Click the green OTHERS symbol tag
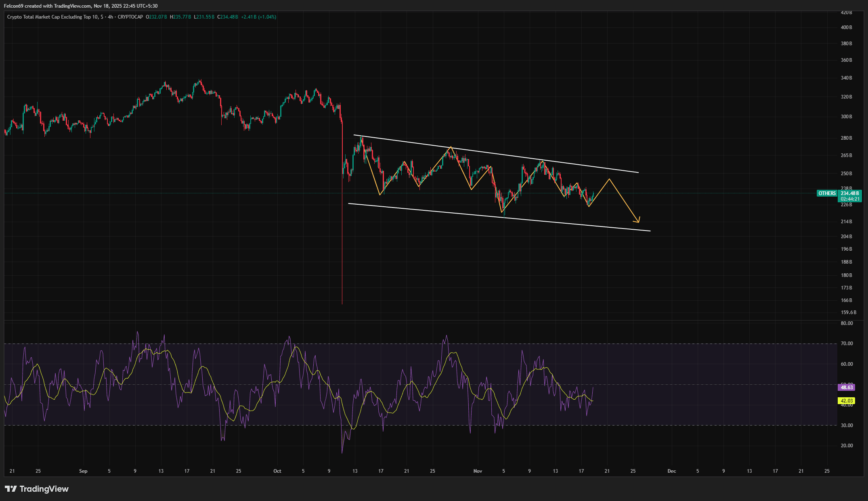The height and width of the screenshot is (501, 868). coord(827,193)
